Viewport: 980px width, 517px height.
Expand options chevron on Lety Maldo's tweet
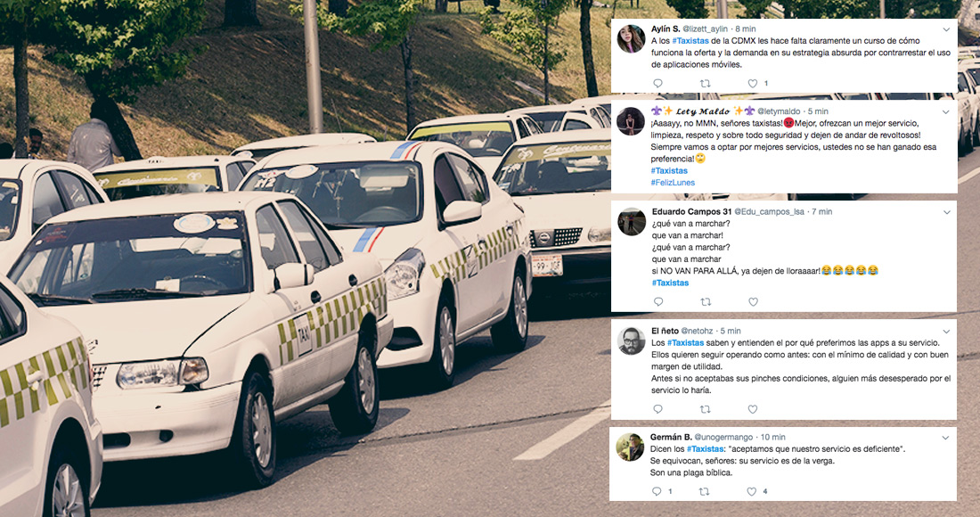coord(946,112)
